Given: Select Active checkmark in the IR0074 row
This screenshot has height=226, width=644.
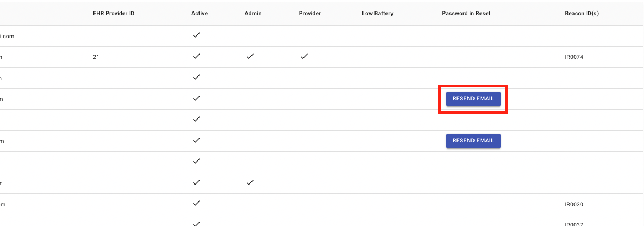Looking at the screenshot, I should 196,56.
